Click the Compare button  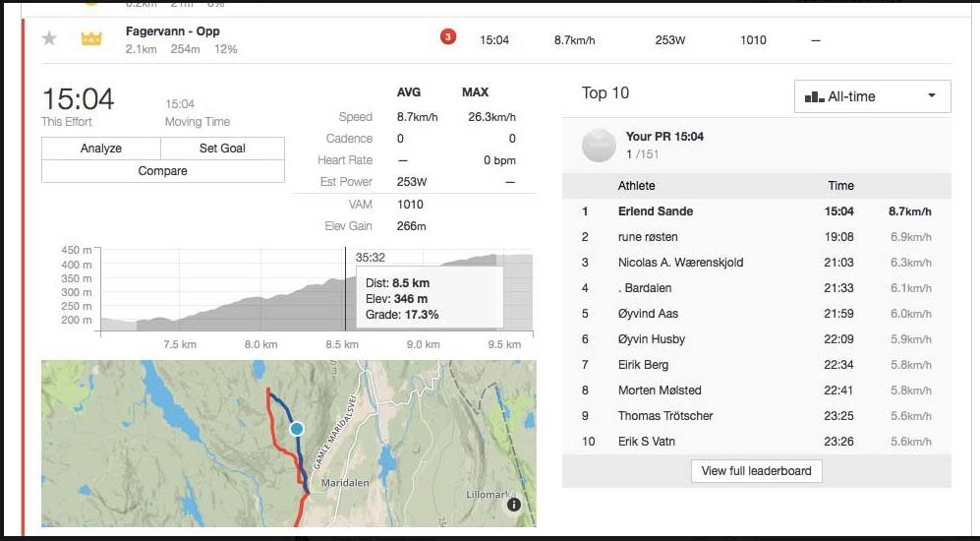(x=163, y=171)
